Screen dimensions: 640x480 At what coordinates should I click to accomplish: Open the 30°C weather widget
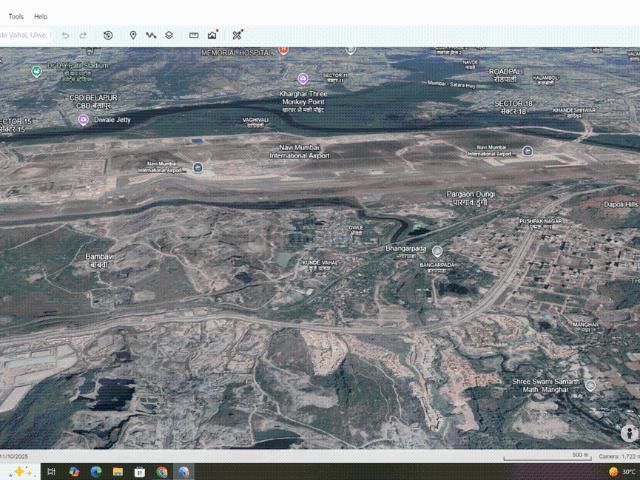(x=623, y=472)
